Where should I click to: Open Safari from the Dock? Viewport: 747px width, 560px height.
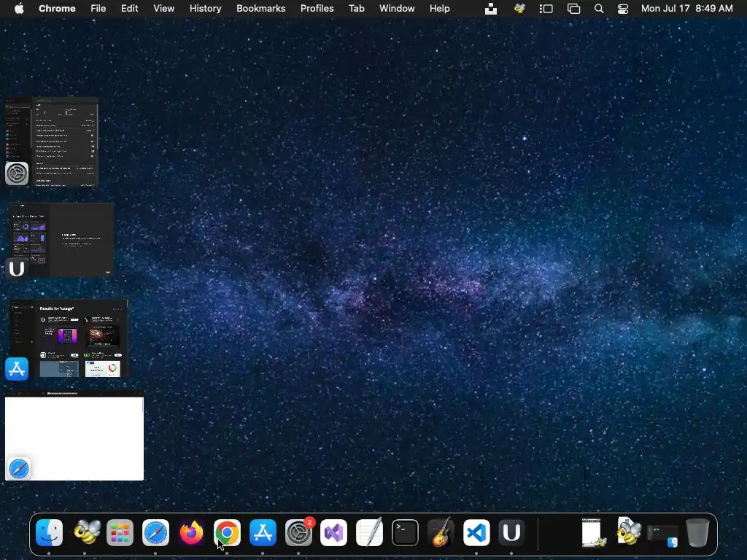pos(155,532)
